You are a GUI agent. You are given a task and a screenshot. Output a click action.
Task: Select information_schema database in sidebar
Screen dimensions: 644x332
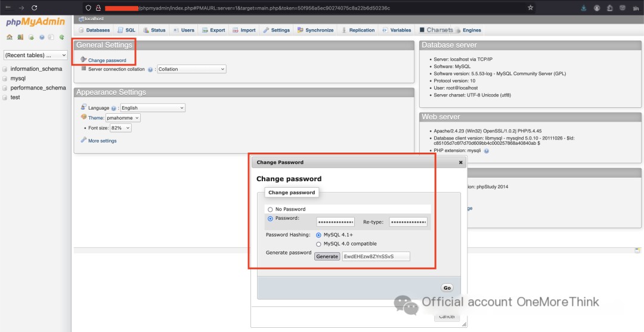[36, 69]
